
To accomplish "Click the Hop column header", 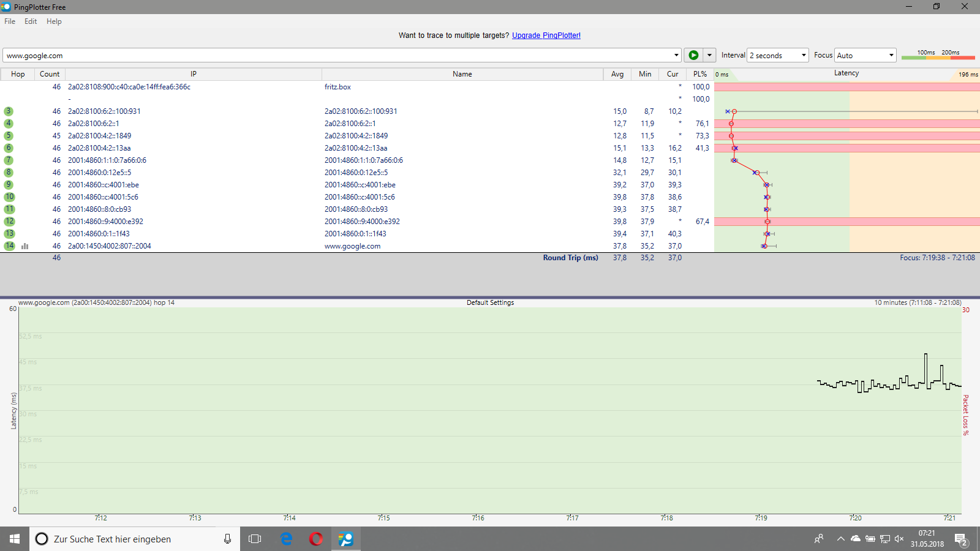I will 18,74.
